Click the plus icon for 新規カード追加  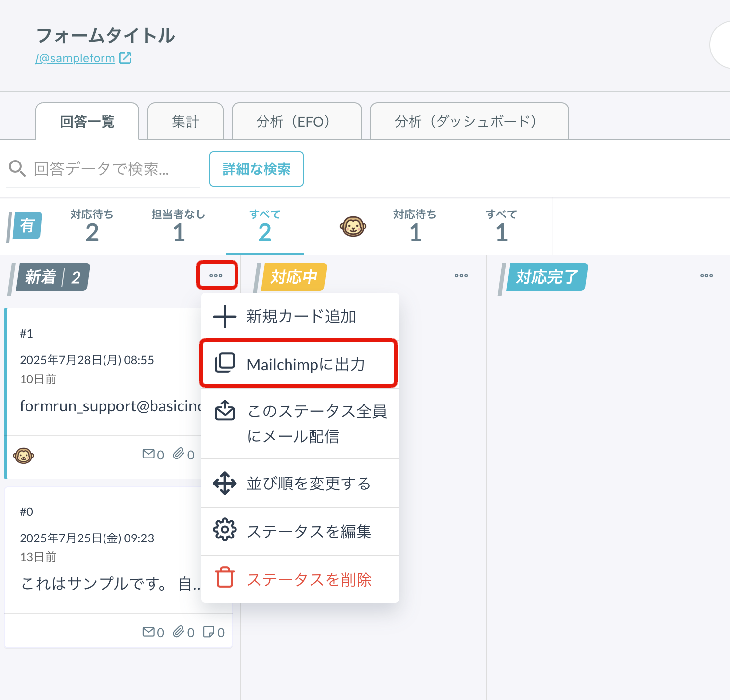[x=225, y=317]
